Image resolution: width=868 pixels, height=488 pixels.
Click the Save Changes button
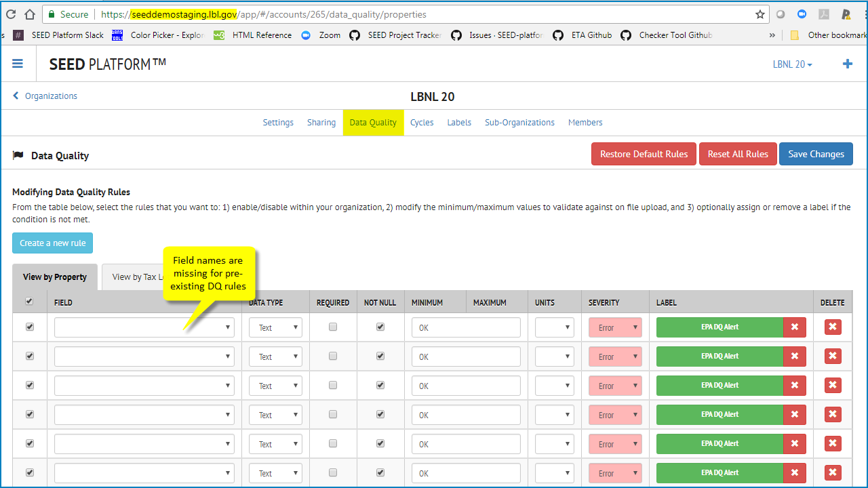[x=816, y=154]
